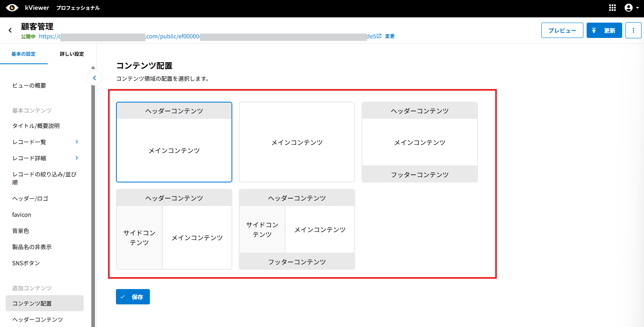Open public URL external link icon
This screenshot has width=644, height=327.
(379, 36)
